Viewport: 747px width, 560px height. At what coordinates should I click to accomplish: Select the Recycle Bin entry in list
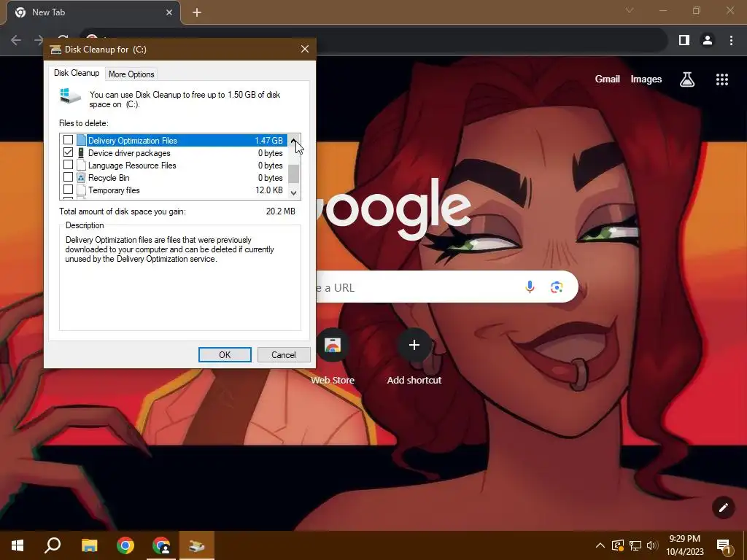174,178
